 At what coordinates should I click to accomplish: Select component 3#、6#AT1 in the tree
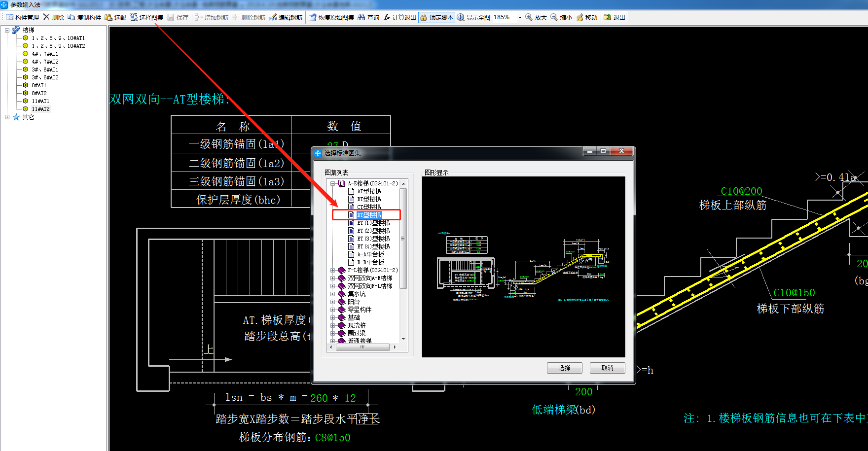pos(45,69)
